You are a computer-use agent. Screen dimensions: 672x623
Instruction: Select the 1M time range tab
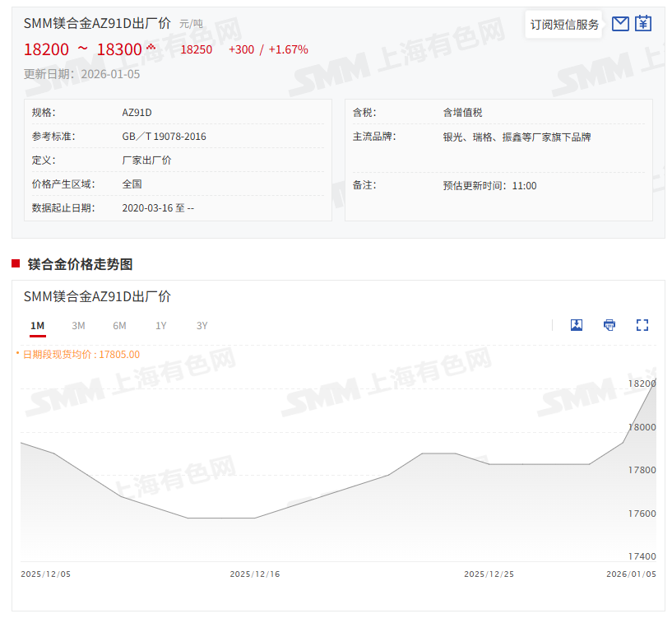point(37,326)
